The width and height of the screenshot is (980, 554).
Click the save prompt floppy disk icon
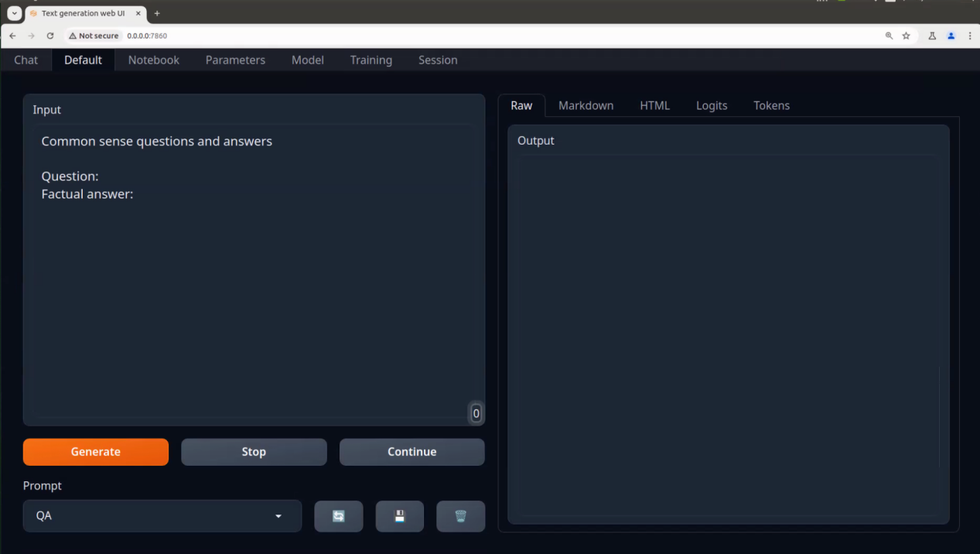(399, 516)
